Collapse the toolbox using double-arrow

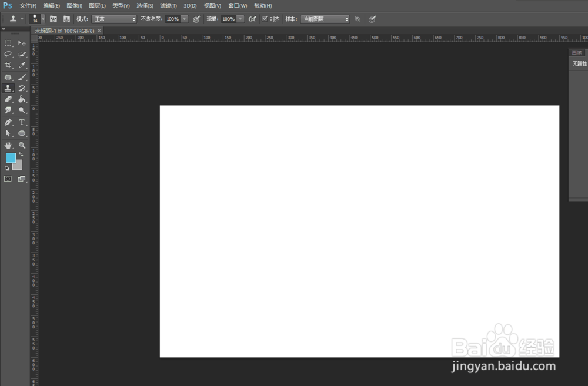click(x=4, y=29)
